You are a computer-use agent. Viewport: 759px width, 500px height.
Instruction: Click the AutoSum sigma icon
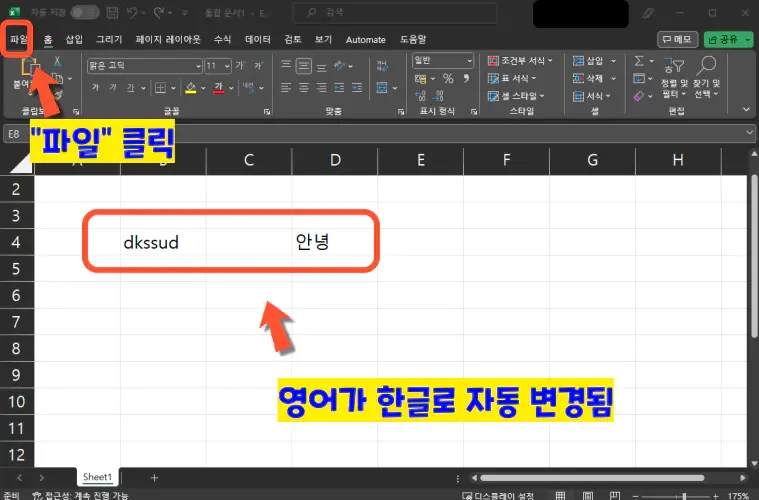pos(639,61)
